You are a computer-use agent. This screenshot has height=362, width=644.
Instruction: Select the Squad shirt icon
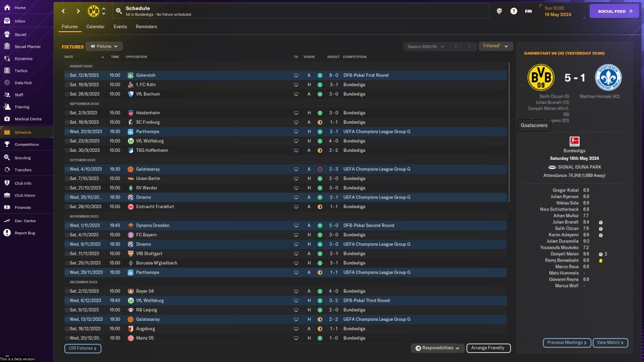click(7, 35)
